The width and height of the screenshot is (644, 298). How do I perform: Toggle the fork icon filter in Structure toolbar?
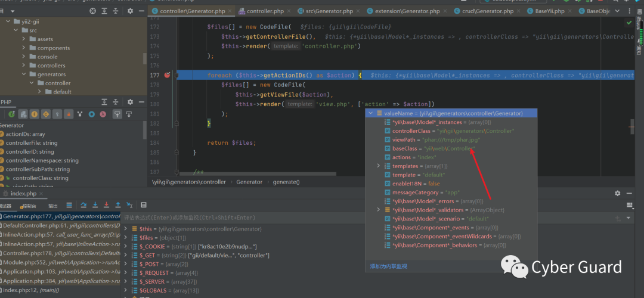(x=80, y=114)
